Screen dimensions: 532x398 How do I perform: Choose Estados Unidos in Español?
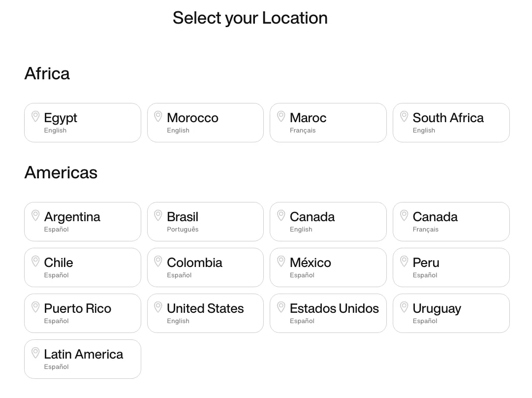[328, 313]
